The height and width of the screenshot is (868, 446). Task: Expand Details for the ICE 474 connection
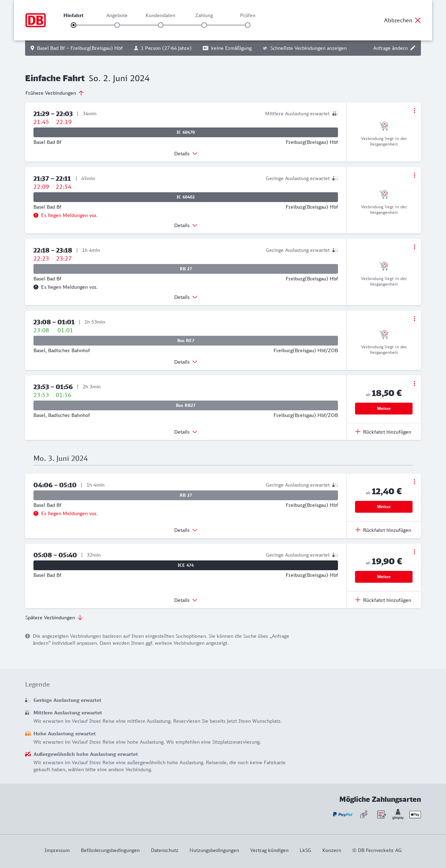click(x=186, y=600)
